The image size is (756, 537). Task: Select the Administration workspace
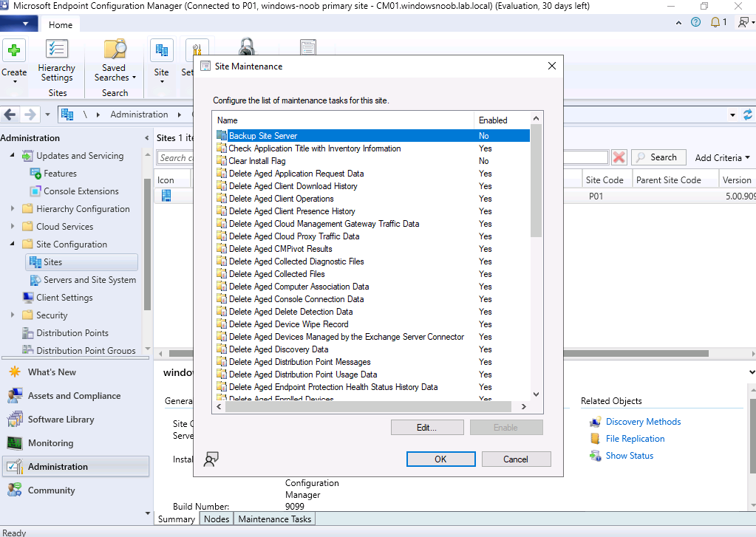coord(75,466)
